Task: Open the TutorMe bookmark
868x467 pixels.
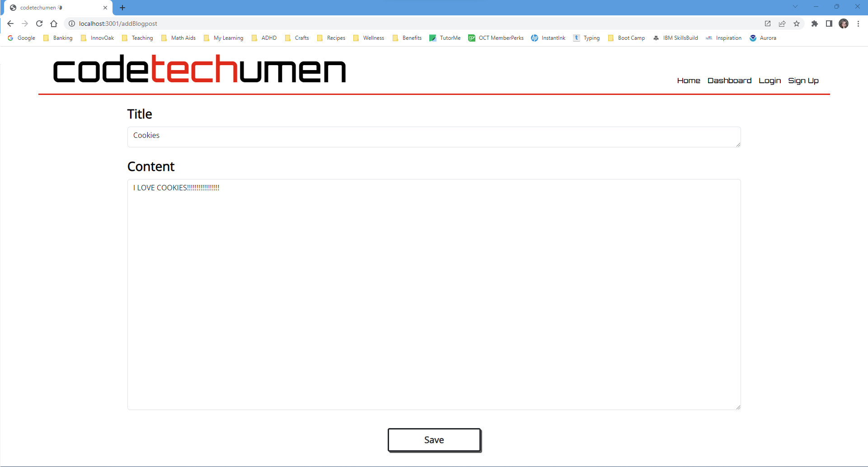Action: tap(450, 38)
